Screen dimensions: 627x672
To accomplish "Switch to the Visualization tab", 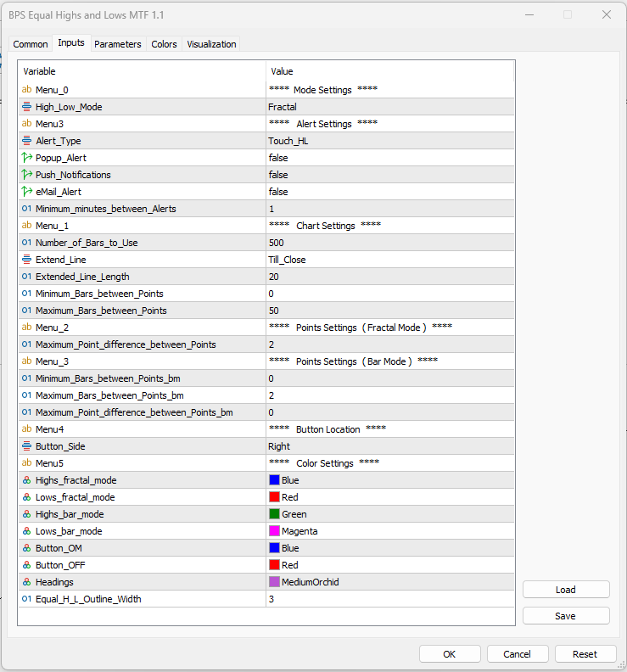I will (x=211, y=44).
